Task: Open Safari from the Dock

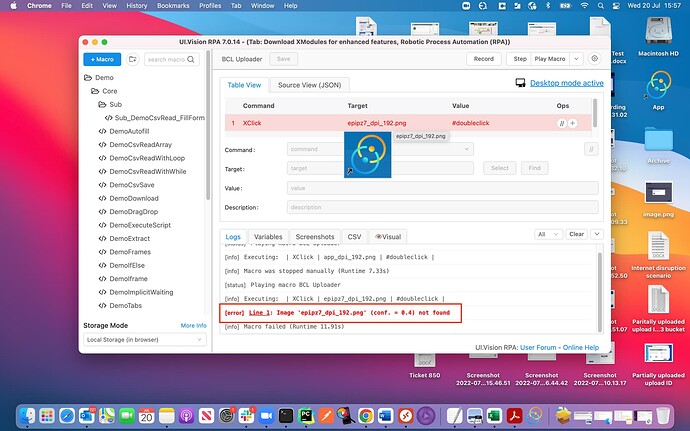Action: point(67,416)
